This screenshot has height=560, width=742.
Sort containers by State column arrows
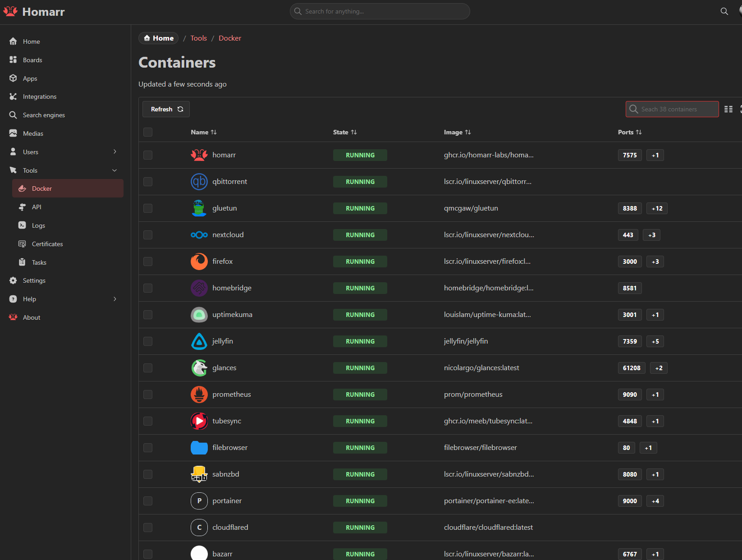coord(354,132)
